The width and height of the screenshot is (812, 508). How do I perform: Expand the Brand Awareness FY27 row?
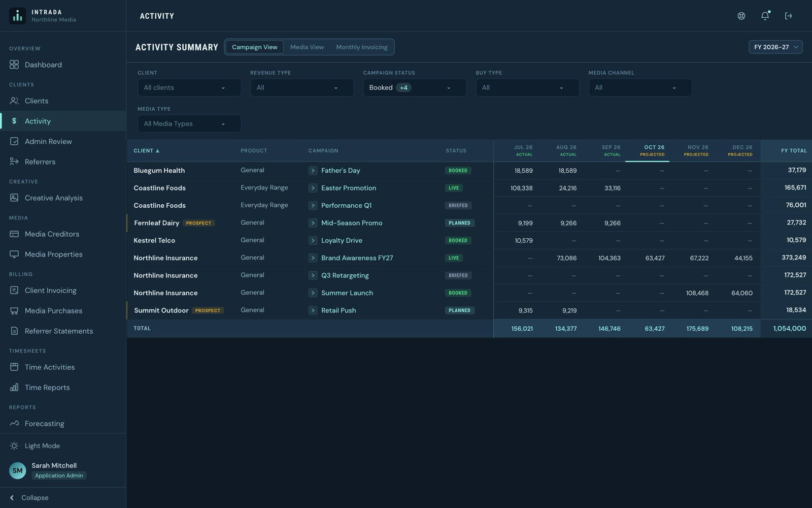pyautogui.click(x=313, y=258)
